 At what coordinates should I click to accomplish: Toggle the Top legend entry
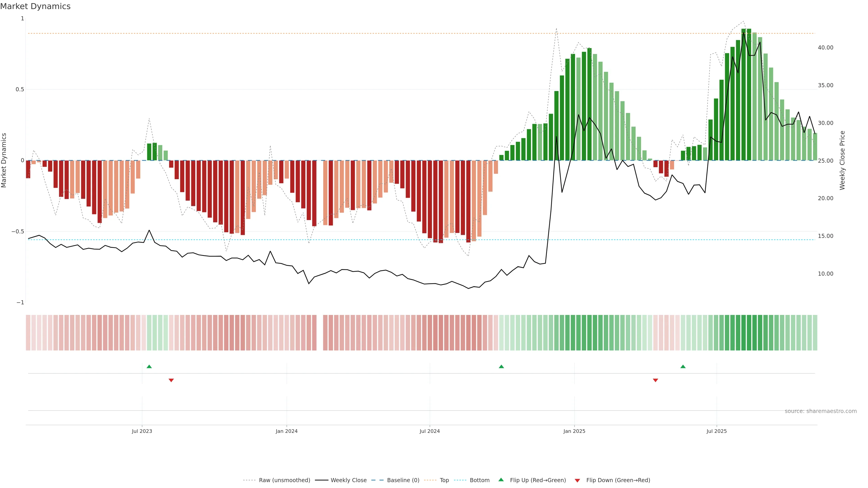[x=444, y=480]
